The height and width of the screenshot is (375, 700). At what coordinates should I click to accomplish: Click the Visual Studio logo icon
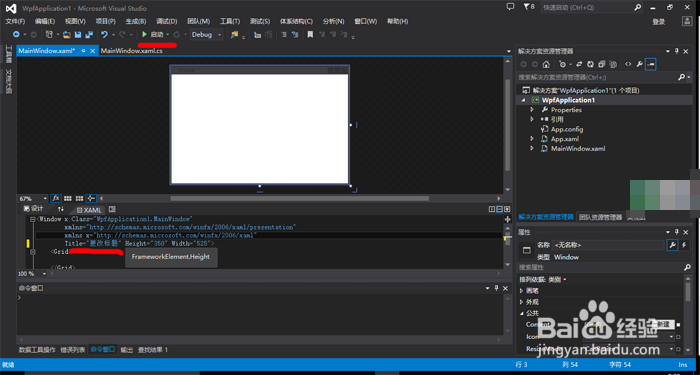(12, 8)
